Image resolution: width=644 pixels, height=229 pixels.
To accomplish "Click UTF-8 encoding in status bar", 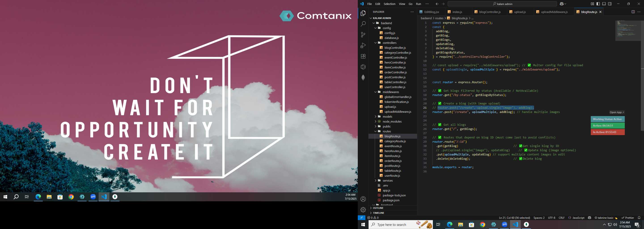I will pos(551,218).
